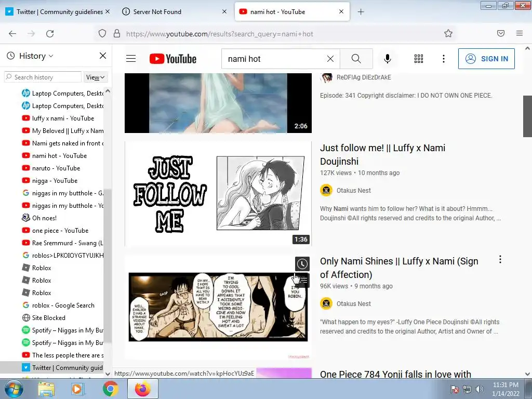532x399 pixels.
Task: Open the JUST FOLLOW ME video thumbnail
Action: pos(218,194)
